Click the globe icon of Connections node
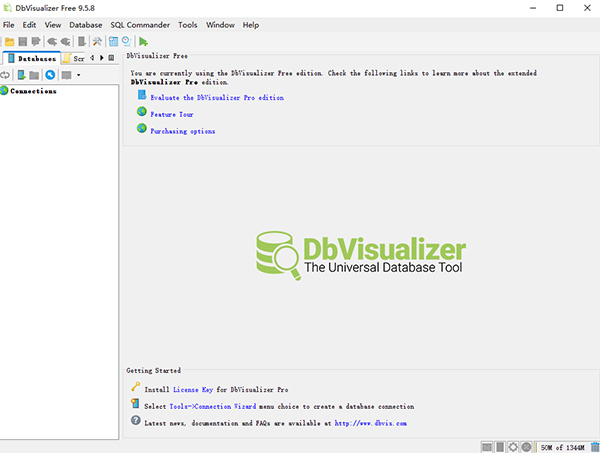 point(4,91)
